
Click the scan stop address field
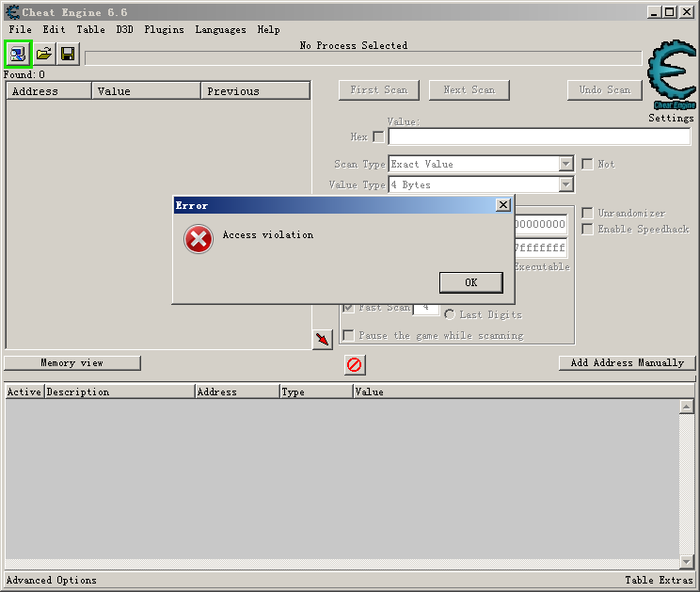pyautogui.click(x=541, y=248)
